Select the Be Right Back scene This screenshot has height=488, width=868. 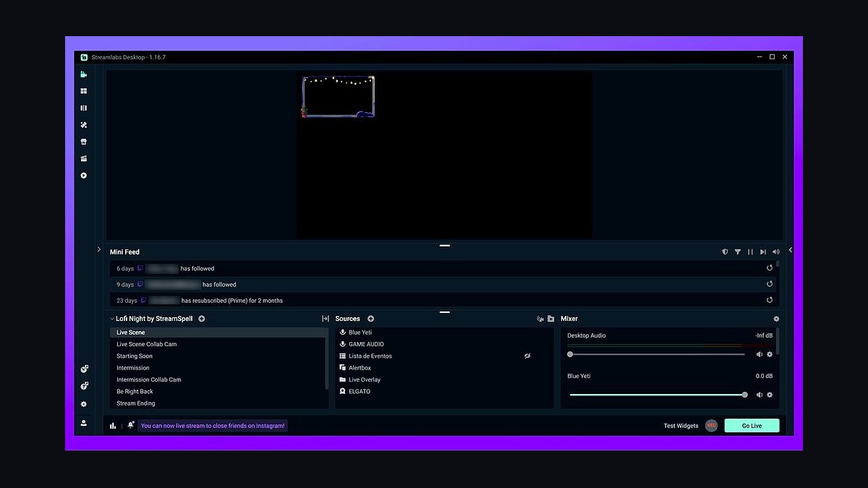tap(218, 391)
